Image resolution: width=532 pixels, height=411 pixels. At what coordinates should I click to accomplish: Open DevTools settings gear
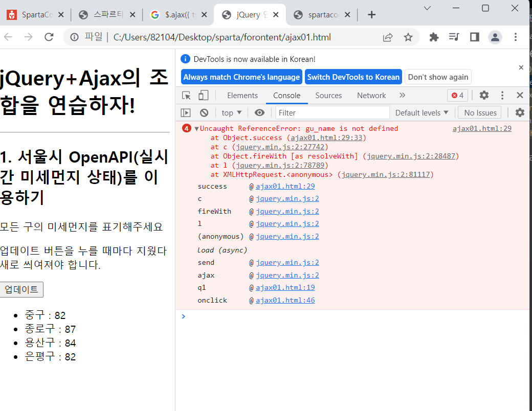(484, 95)
